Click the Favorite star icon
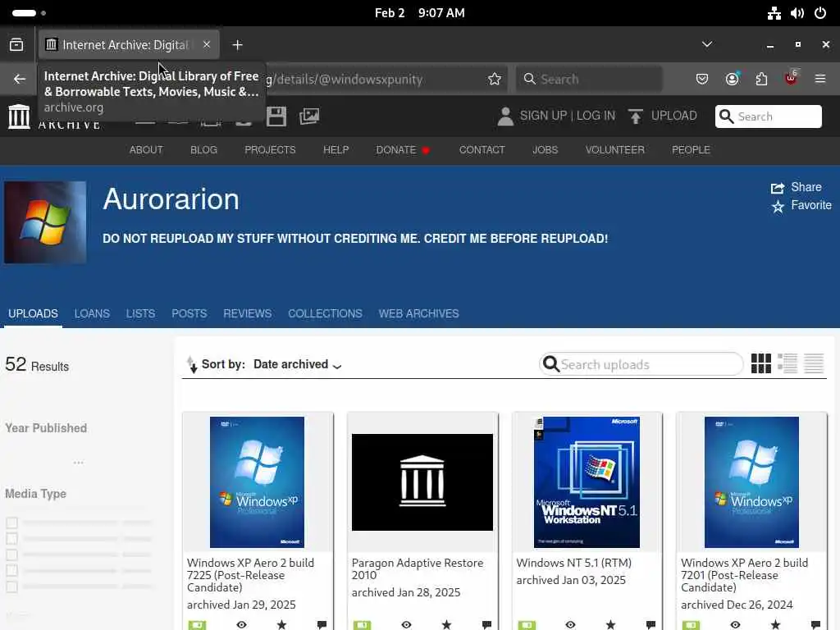Viewport: 840px width, 630px height. pos(778,206)
